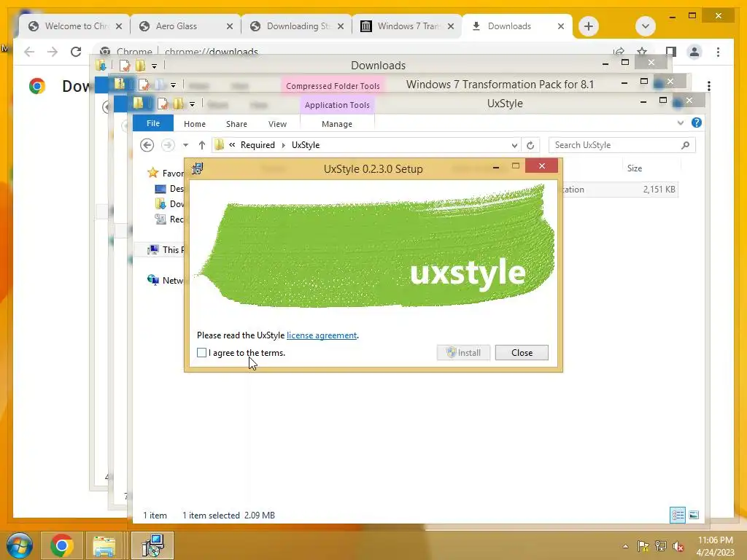Open the Windows Start button

[x=20, y=545]
